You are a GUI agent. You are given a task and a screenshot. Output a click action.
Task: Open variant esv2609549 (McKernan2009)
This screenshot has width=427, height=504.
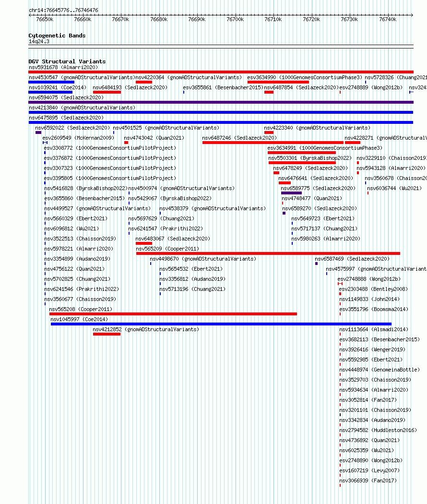(78, 138)
